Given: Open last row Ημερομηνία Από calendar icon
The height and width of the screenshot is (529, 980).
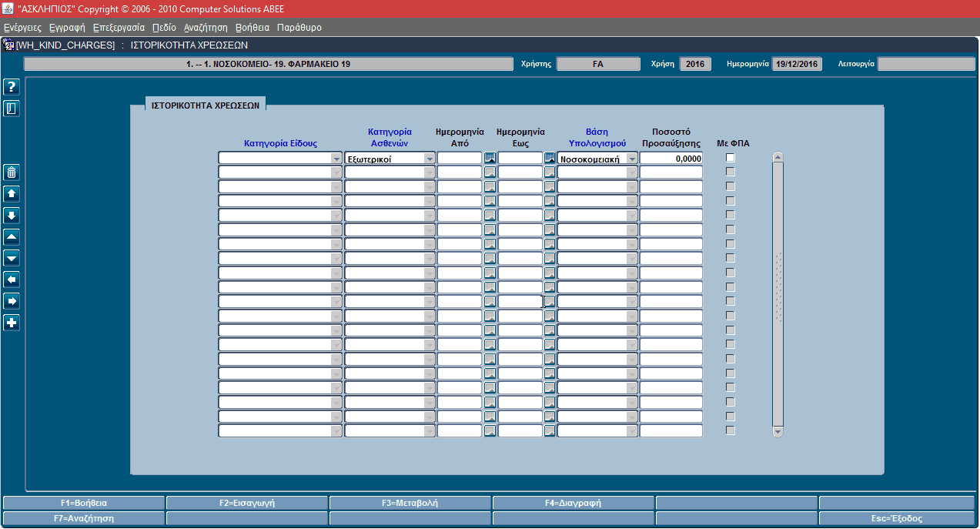Looking at the screenshot, I should coord(490,430).
